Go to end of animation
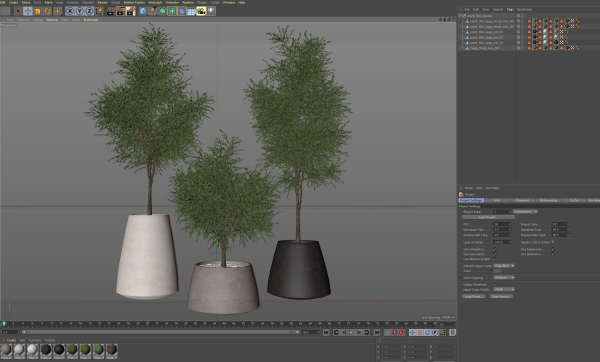600x362 pixels. pos(377,333)
